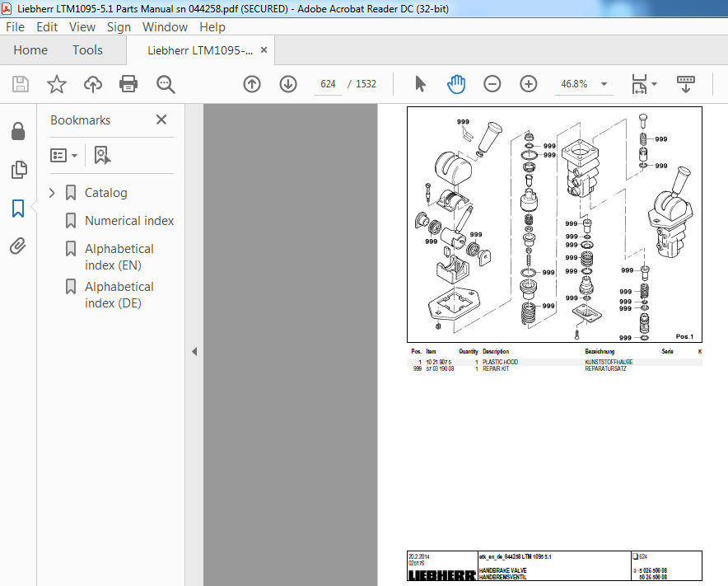Toggle the Bookmarks side panel icon

tap(18, 209)
